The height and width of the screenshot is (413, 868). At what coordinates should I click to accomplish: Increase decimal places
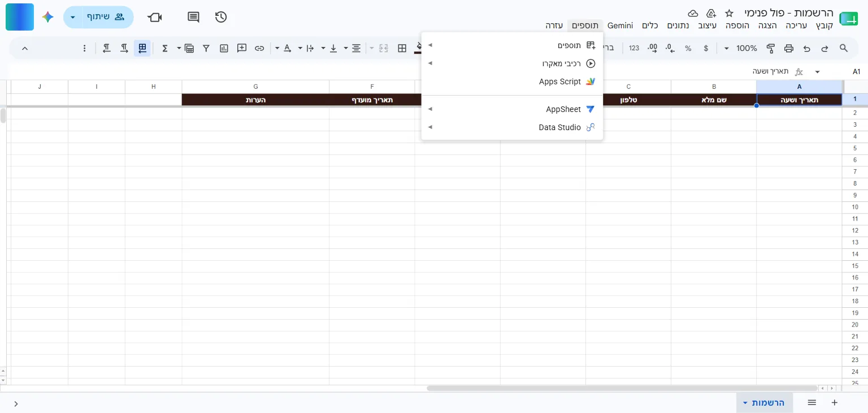653,48
